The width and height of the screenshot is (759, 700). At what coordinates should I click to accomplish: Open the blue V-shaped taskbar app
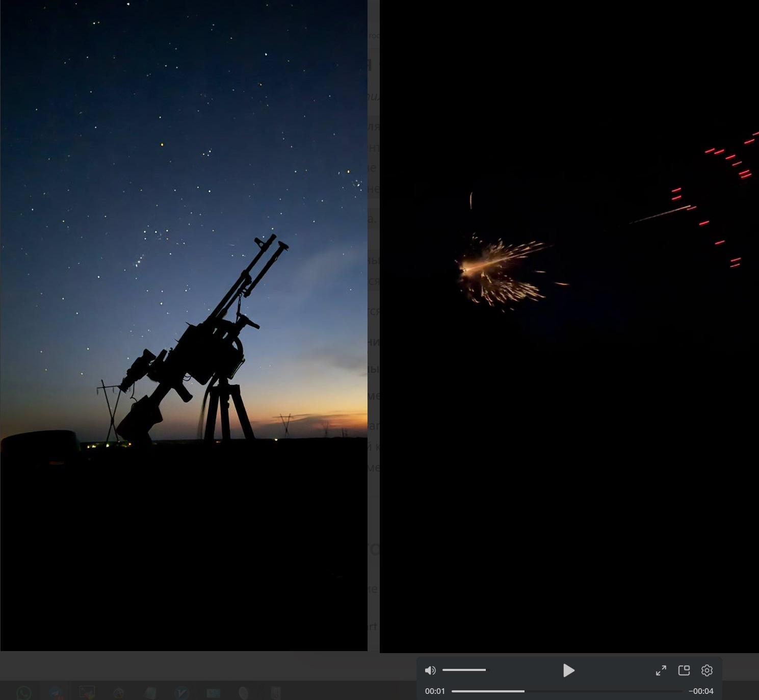pos(182,693)
